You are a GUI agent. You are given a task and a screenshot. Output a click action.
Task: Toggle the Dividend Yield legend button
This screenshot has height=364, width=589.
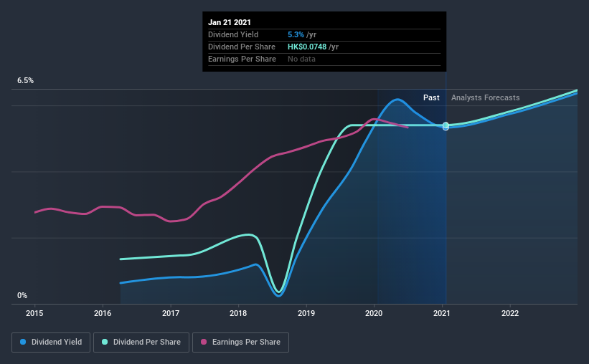point(51,343)
